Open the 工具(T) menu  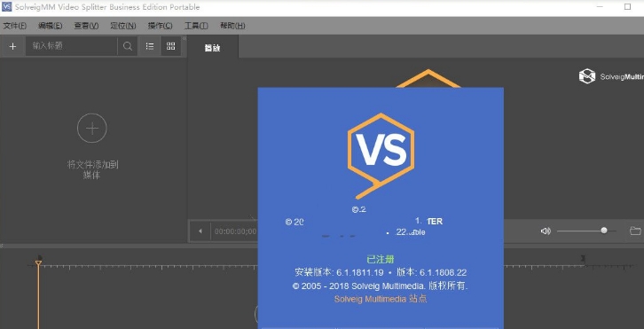[x=196, y=26]
